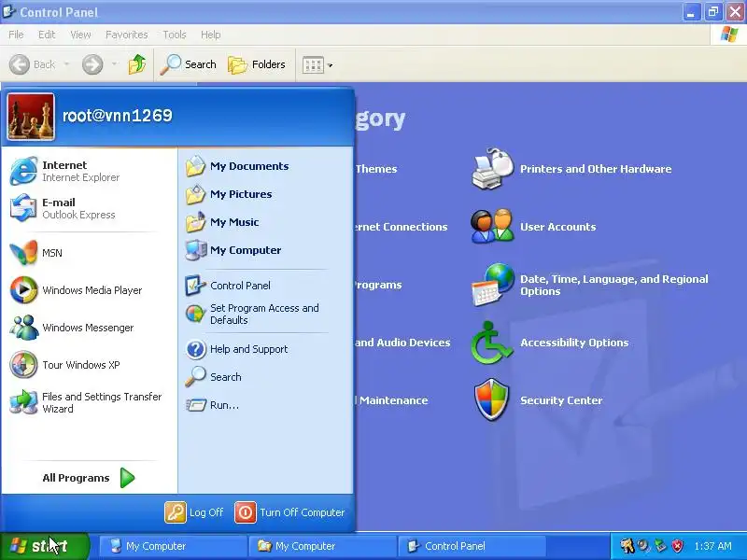The image size is (747, 560).
Task: Open Date, Time, Language, and Regional Options
Action: pyautogui.click(x=614, y=285)
